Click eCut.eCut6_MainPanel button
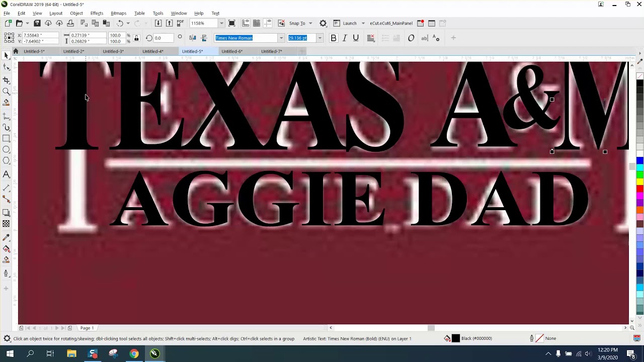Viewport: 644px width, 362px height. pyautogui.click(x=391, y=23)
